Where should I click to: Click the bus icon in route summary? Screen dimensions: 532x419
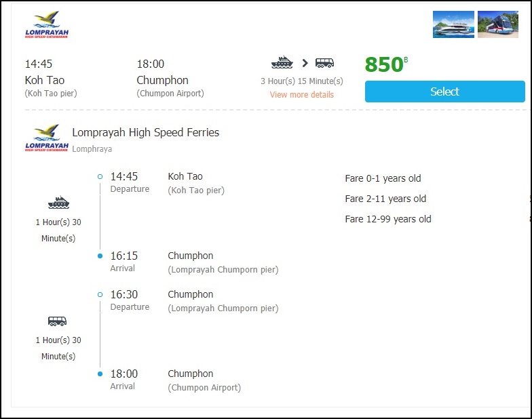pos(325,63)
